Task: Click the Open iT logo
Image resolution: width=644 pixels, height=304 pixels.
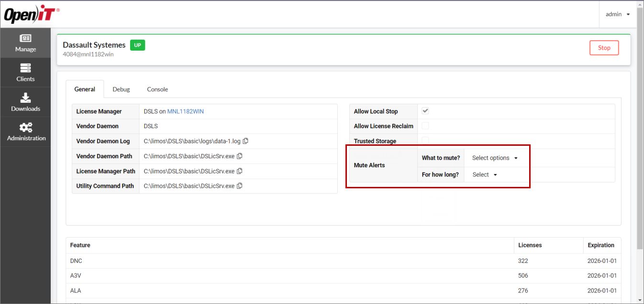Action: (x=32, y=15)
